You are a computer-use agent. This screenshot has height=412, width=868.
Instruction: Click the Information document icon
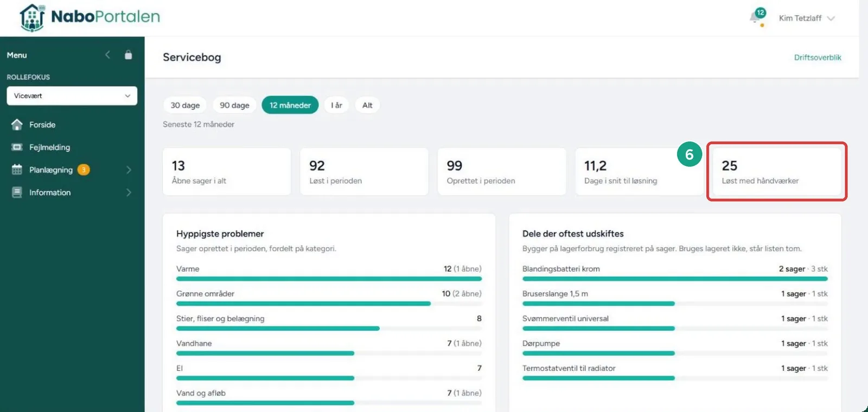(x=17, y=192)
